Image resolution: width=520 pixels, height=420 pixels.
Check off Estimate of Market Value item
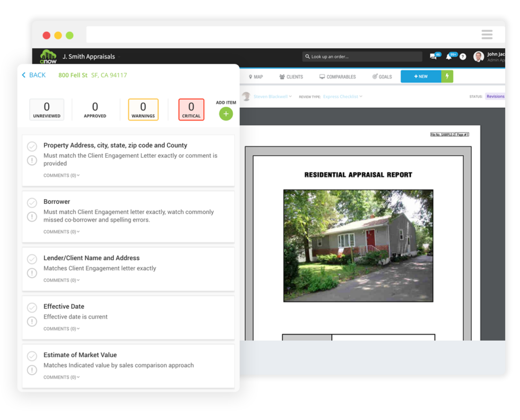[32, 356]
